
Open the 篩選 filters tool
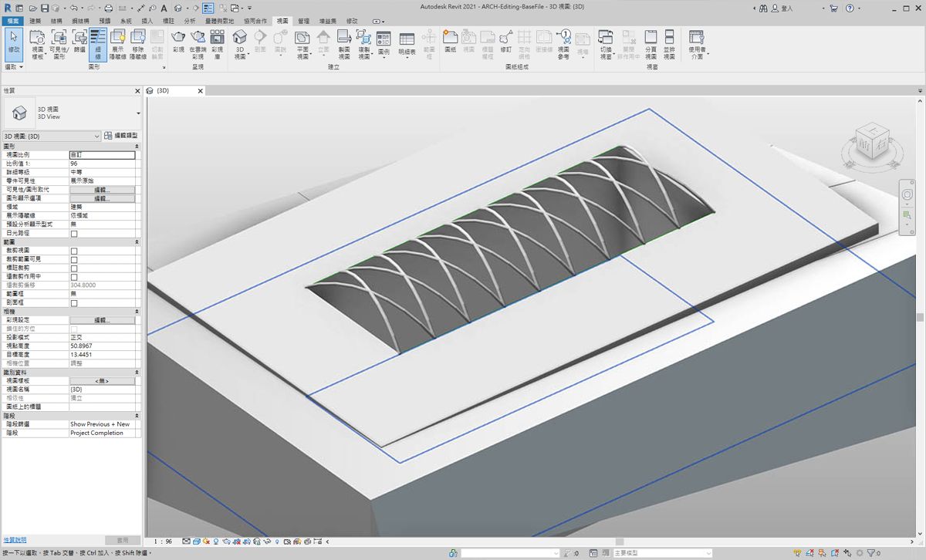coord(79,41)
